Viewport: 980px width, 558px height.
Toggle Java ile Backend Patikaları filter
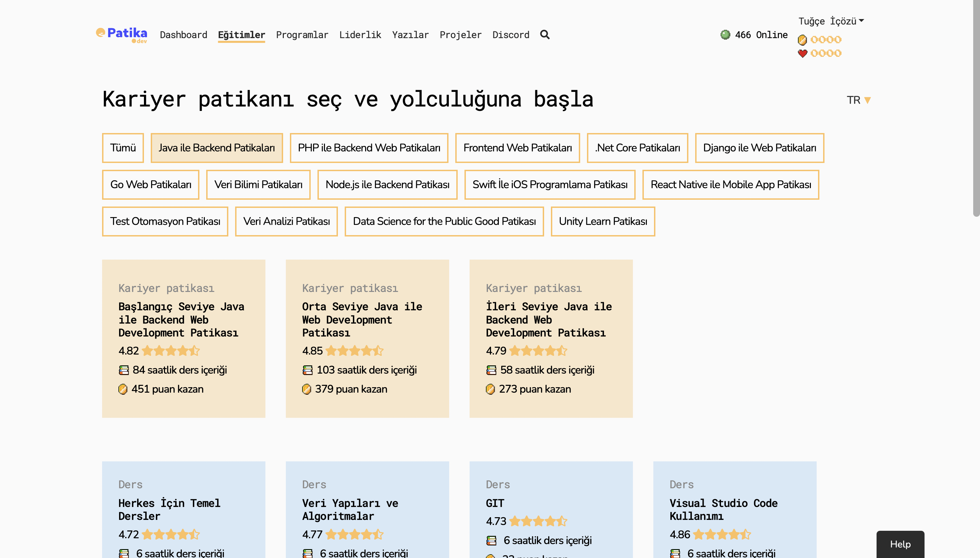tap(216, 148)
